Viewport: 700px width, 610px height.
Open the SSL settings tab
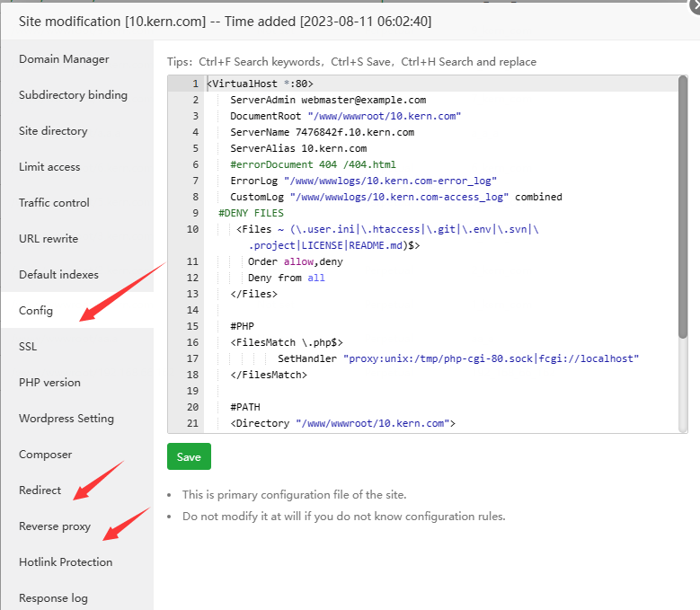click(28, 347)
